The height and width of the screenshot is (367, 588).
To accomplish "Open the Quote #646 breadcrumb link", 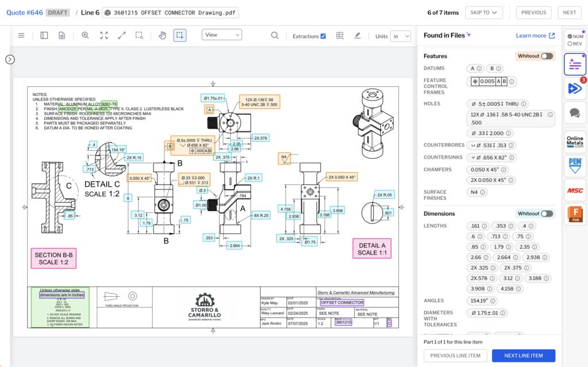I will click(x=25, y=13).
